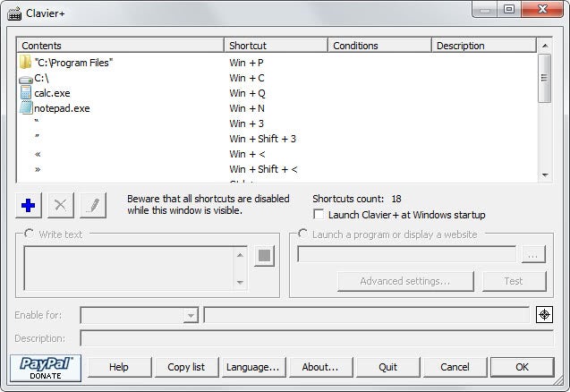The height and width of the screenshot is (392, 570).
Task: Close the Clavier+ window
Action: (542, 9)
